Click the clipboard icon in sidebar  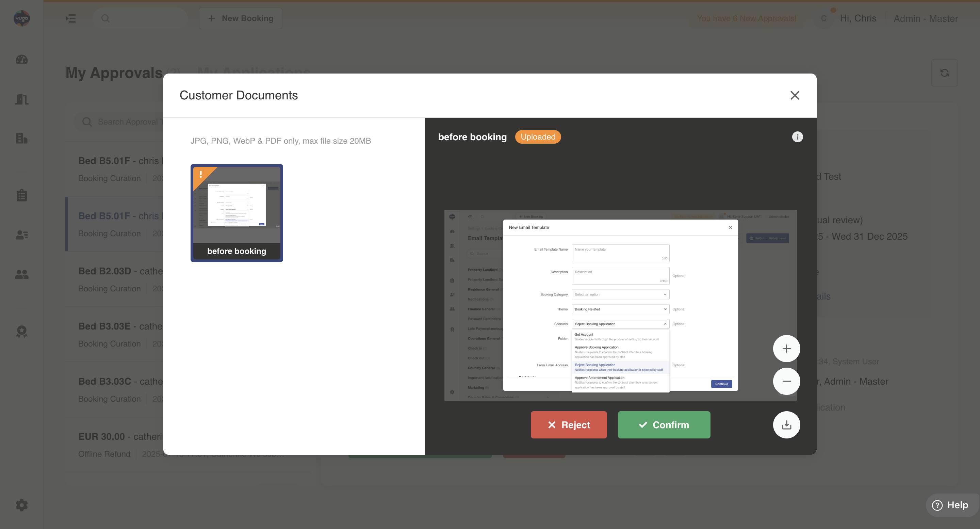(x=22, y=195)
